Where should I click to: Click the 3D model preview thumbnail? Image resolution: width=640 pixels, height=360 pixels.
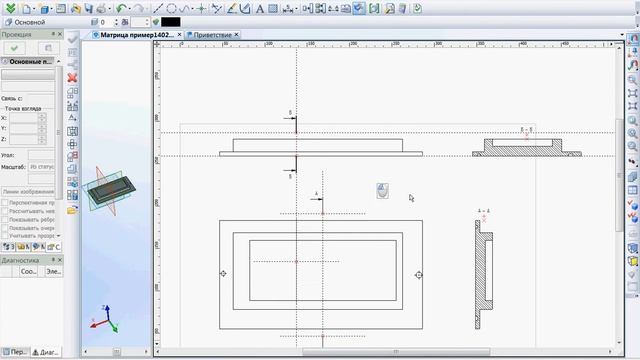pos(109,191)
